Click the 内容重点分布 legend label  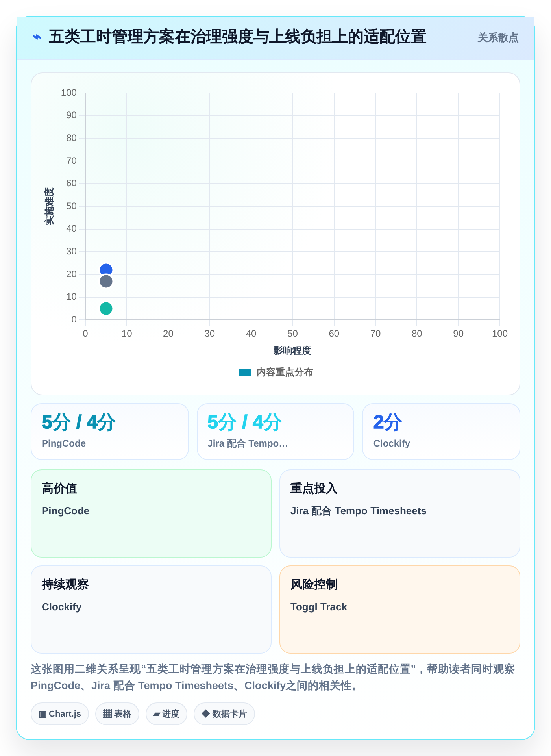pyautogui.click(x=285, y=372)
